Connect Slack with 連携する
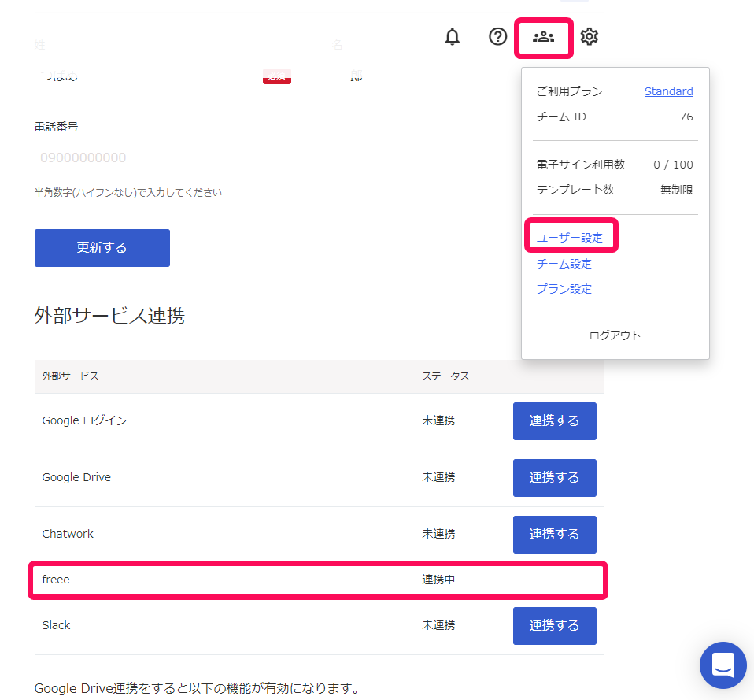This screenshot has width=754, height=700. pos(554,626)
